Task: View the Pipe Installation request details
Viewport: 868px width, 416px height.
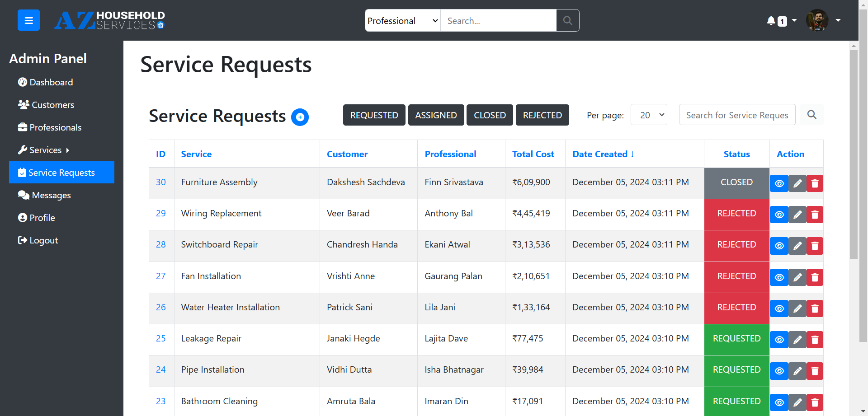Action: coord(779,371)
